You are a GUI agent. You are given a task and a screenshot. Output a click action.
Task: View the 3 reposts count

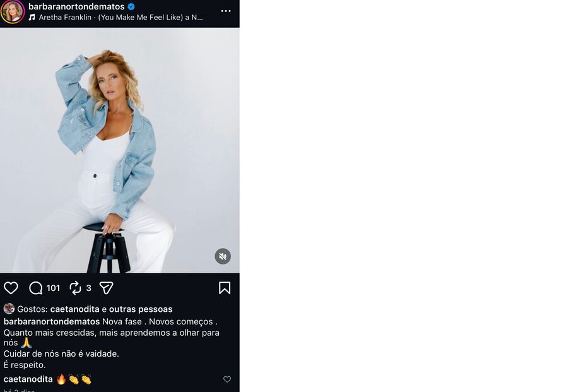click(x=88, y=288)
